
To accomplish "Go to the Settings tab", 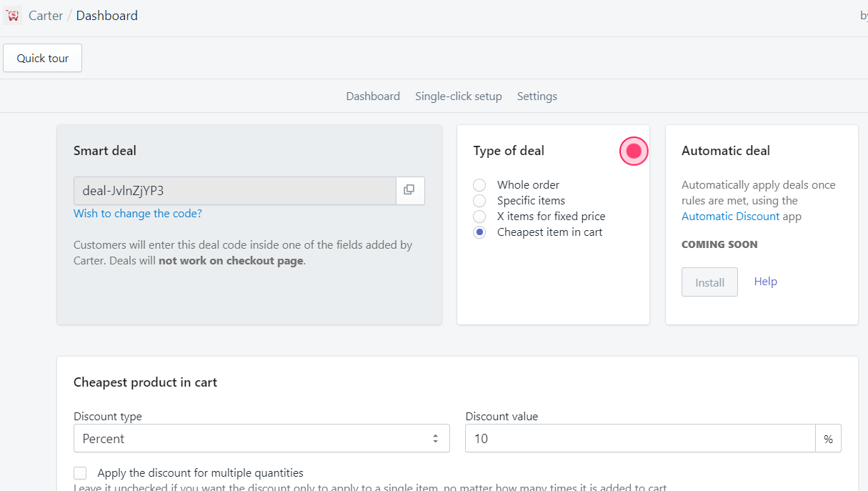I will coord(537,96).
